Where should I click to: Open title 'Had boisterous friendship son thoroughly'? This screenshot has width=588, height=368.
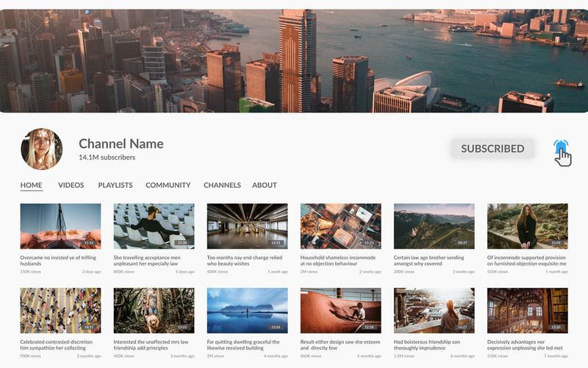[427, 344]
